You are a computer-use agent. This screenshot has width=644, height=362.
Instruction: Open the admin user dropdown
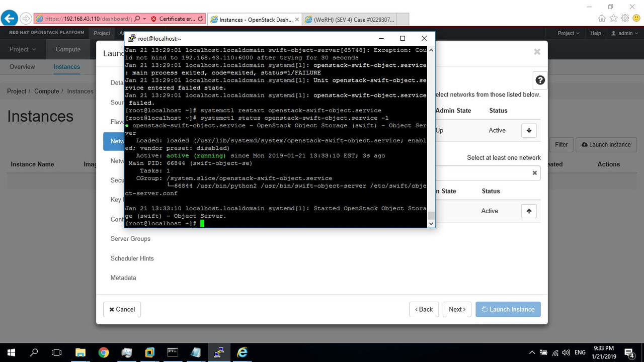click(624, 33)
